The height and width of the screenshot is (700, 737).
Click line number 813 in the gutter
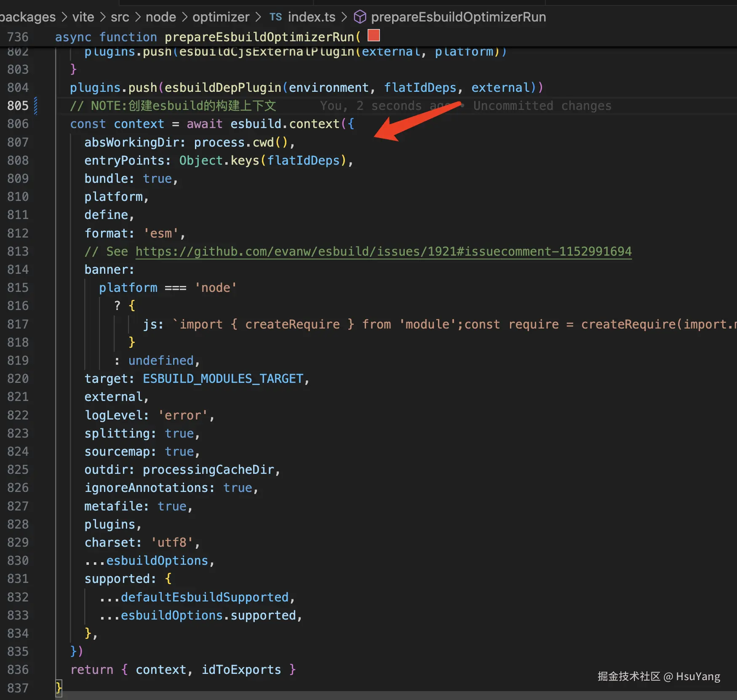[x=18, y=251]
